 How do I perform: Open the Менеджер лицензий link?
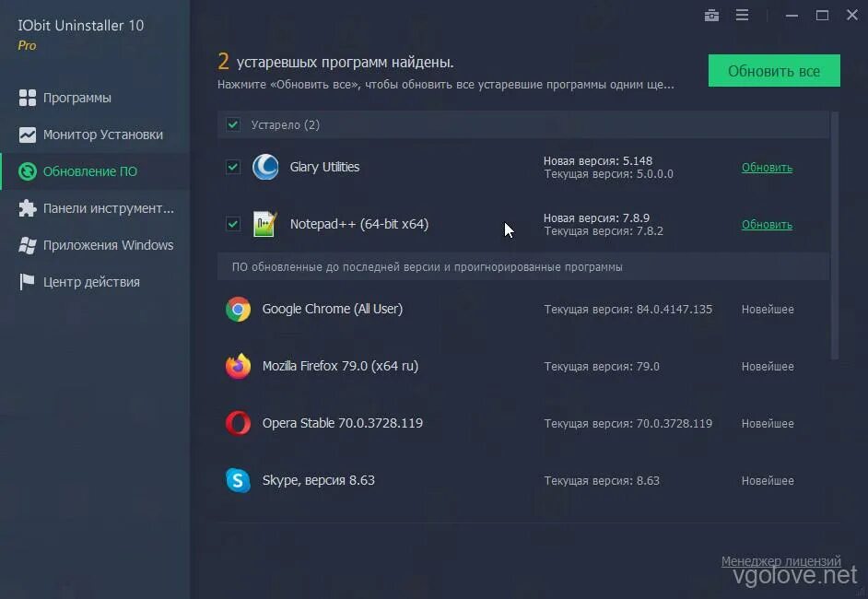pyautogui.click(x=780, y=561)
